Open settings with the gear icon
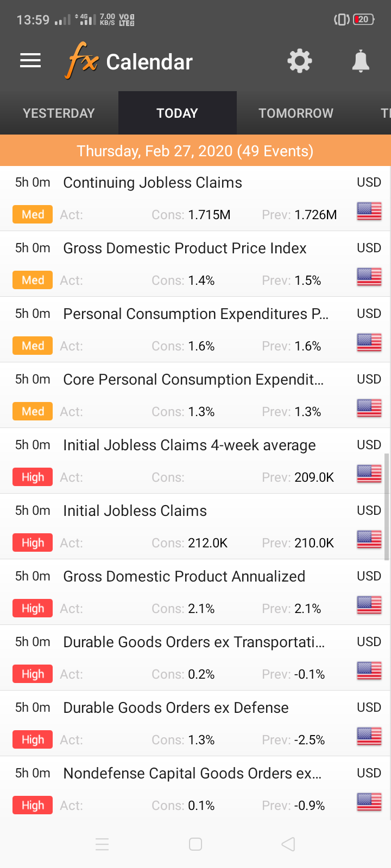 [300, 61]
